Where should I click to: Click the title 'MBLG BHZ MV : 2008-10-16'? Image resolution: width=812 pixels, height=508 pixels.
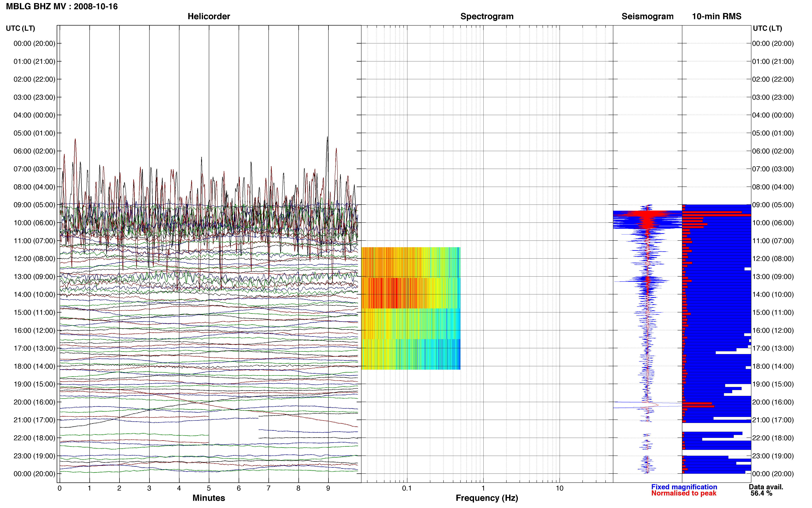[62, 6]
